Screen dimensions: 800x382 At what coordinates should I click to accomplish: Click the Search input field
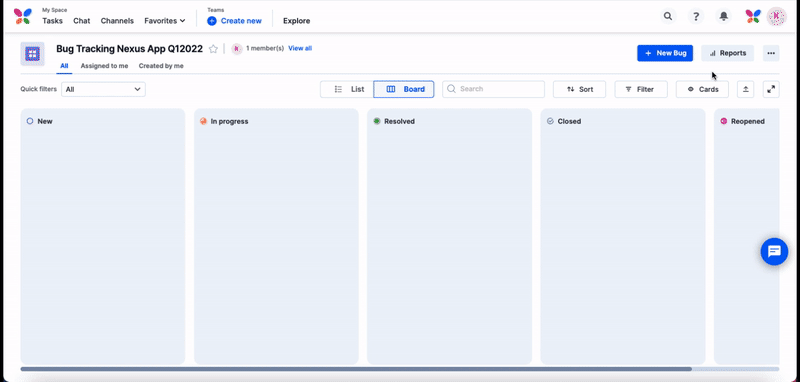coord(493,89)
